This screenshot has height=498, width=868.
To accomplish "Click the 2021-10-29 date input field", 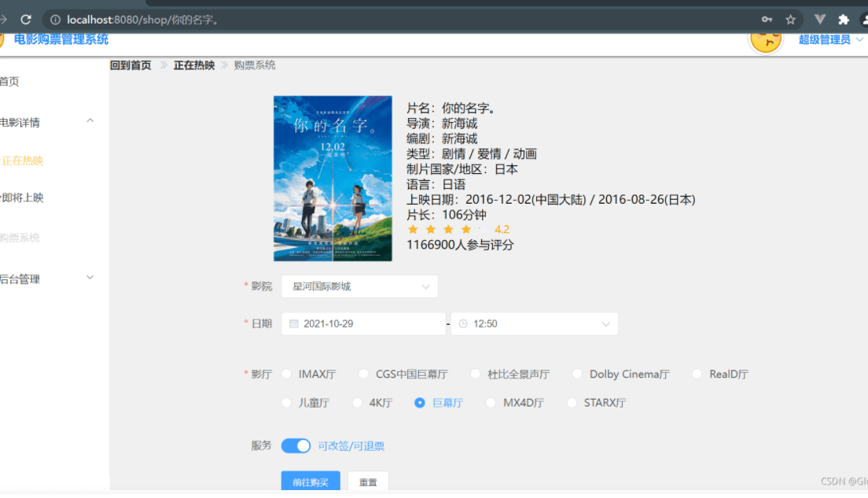I will pyautogui.click(x=364, y=323).
